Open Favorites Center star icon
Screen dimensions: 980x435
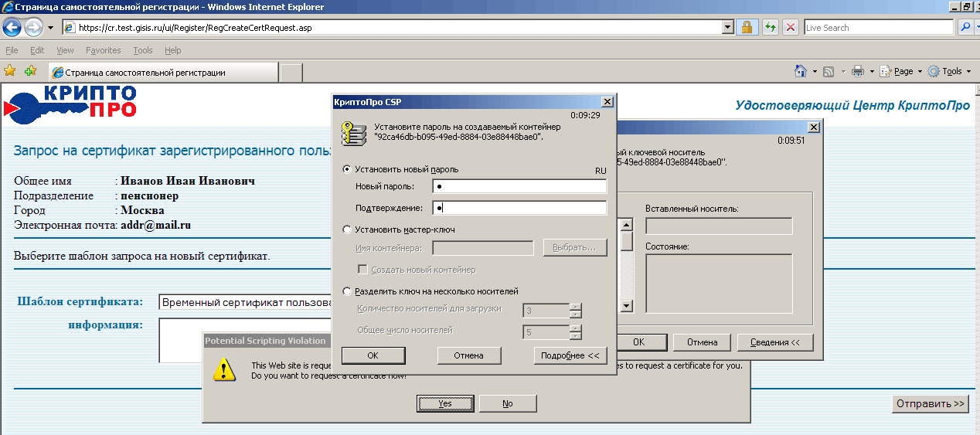(10, 71)
